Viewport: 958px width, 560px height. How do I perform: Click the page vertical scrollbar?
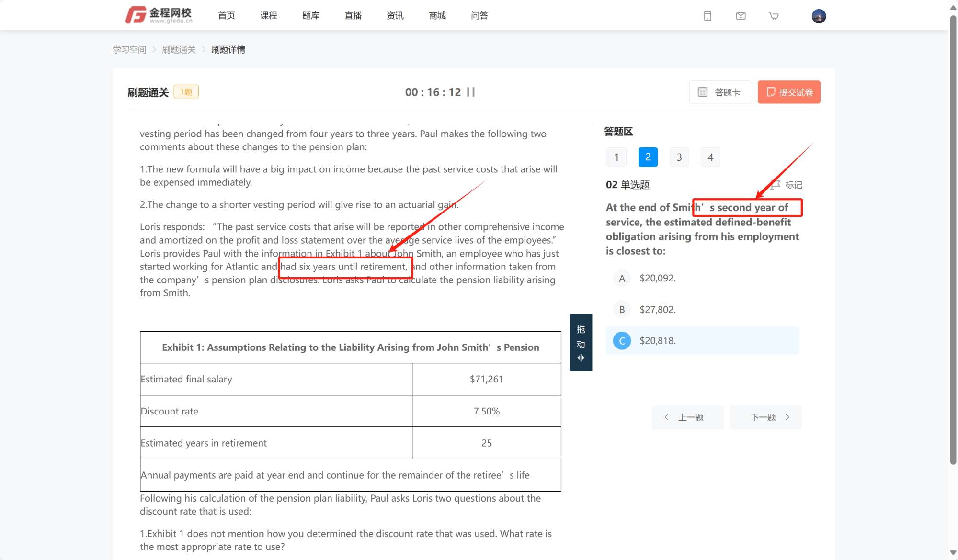coord(953,239)
